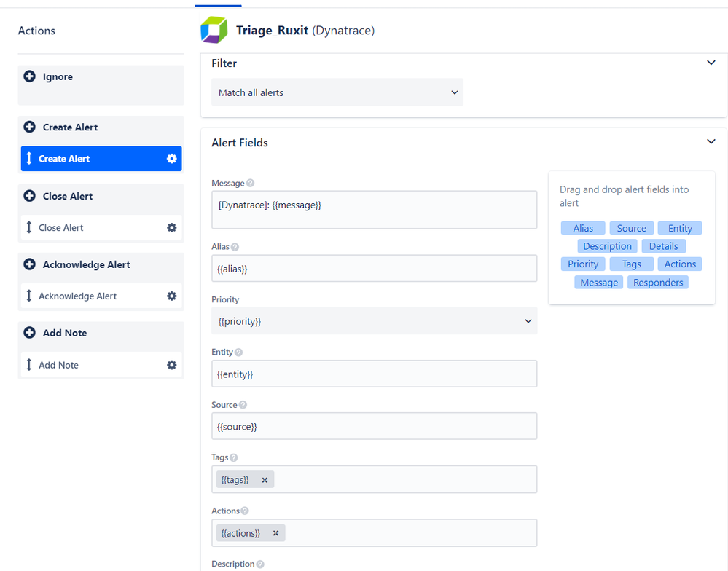Click the Entity draggable field chip
728x571 pixels.
(680, 228)
